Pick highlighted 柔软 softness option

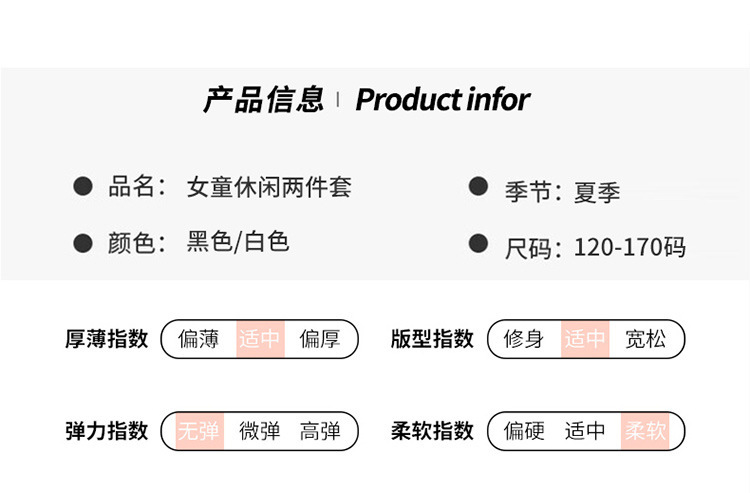click(x=645, y=431)
